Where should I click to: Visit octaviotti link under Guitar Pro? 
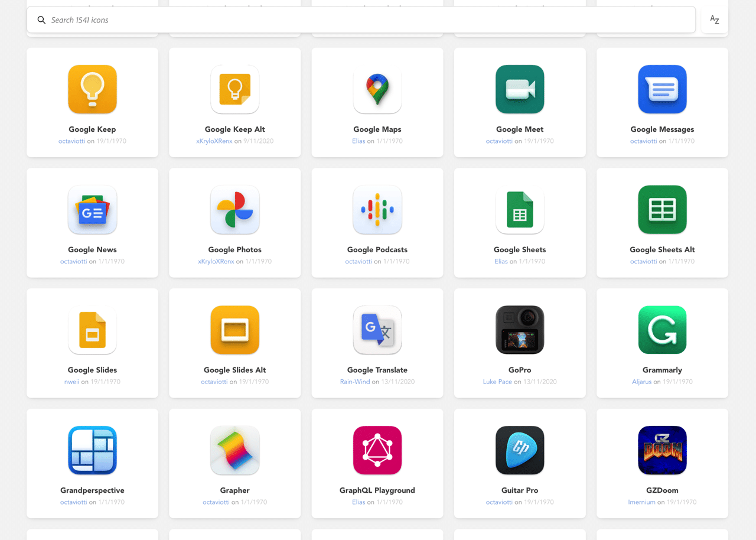point(500,502)
